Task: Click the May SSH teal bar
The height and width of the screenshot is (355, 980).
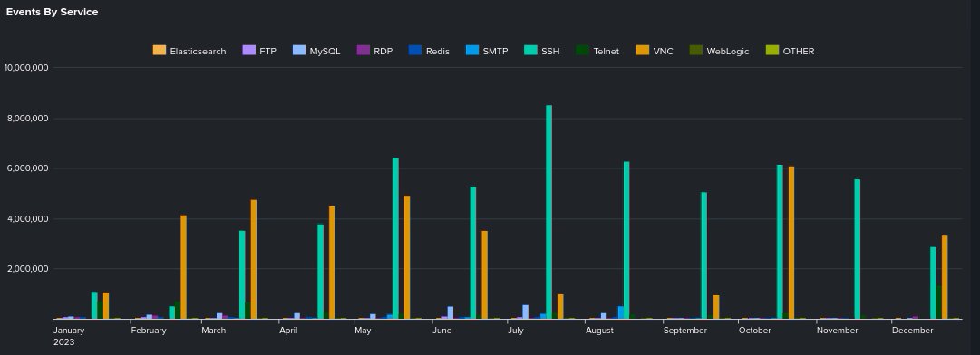Action: (395, 238)
